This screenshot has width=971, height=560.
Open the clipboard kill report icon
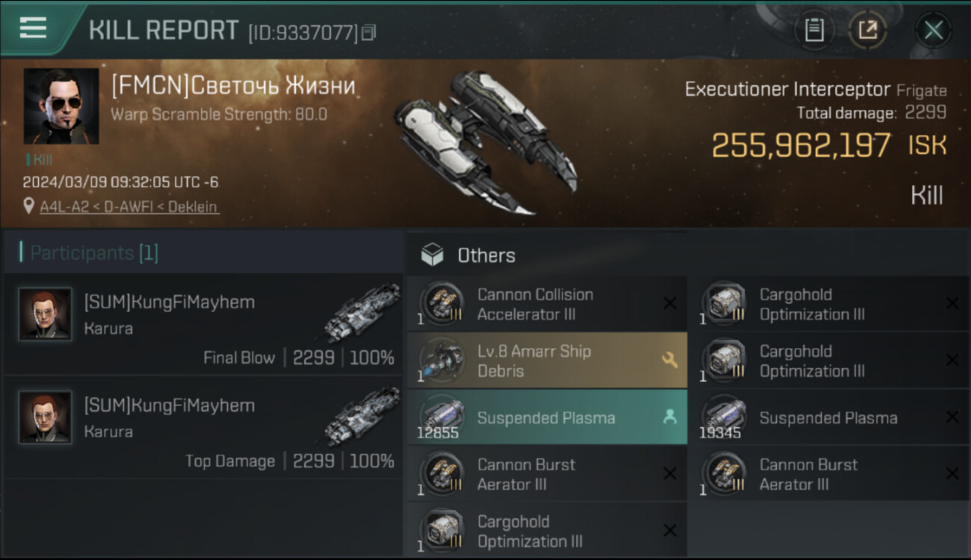[814, 30]
